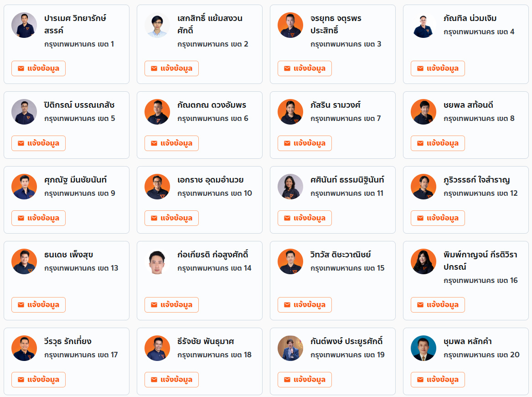This screenshot has width=532, height=397.
Task: Click the envelope icon in the เขต 9 card
Action: 21,218
